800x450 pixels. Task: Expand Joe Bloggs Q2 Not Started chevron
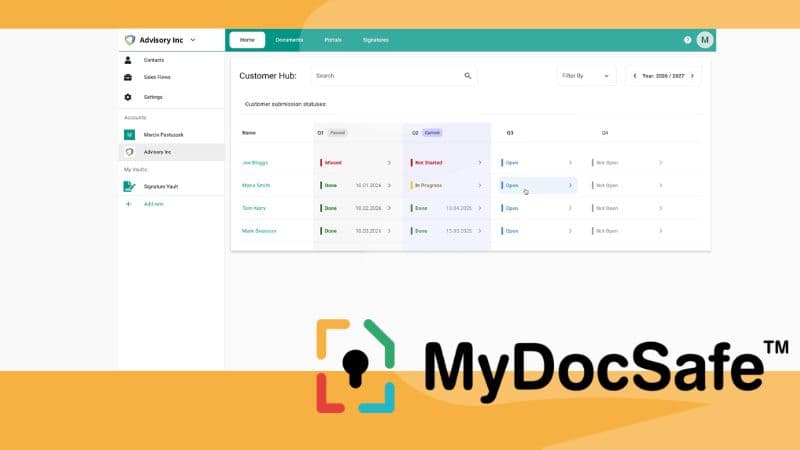click(480, 163)
